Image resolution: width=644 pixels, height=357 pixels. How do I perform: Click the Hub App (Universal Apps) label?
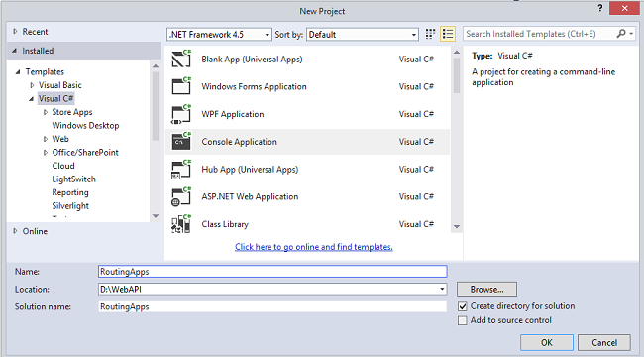tap(250, 170)
